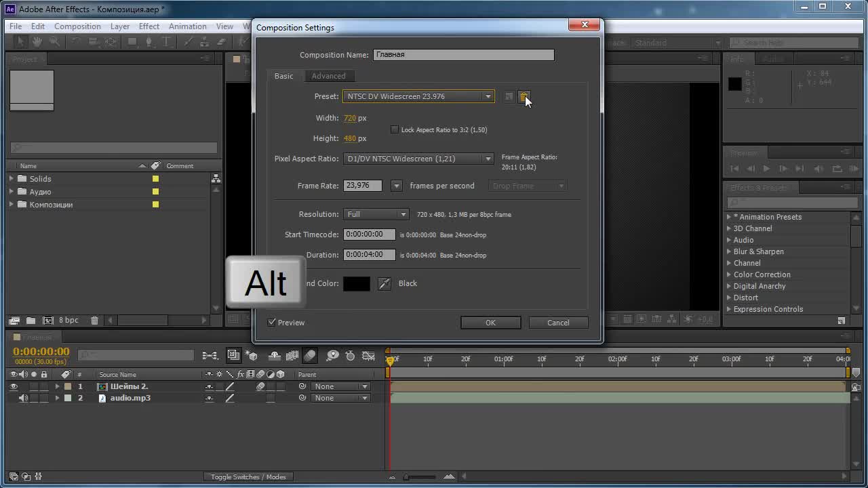Screen dimensions: 868x488
Task: Toggle shy switch for audio.mp3 layer
Action: tap(209, 398)
